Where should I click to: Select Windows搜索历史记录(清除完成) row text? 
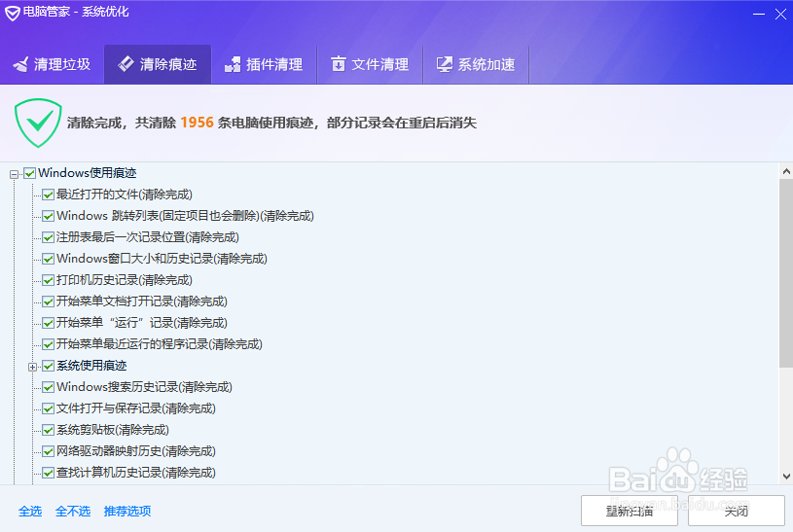(145, 387)
